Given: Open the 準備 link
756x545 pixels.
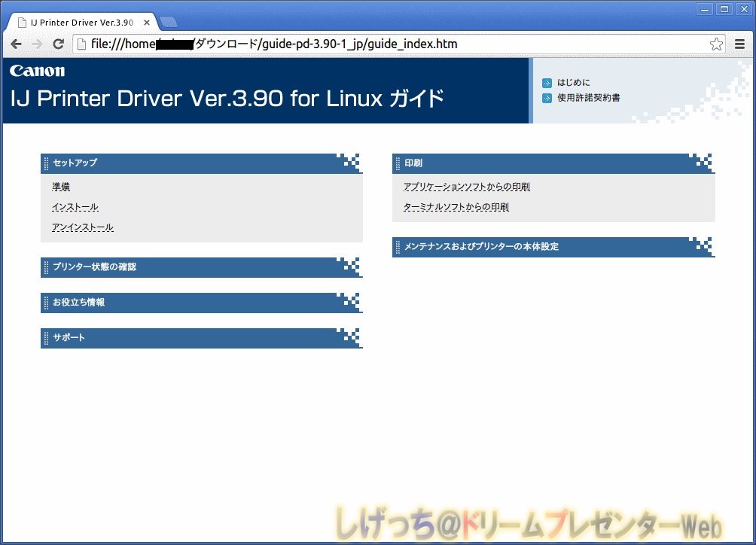Looking at the screenshot, I should (61, 187).
